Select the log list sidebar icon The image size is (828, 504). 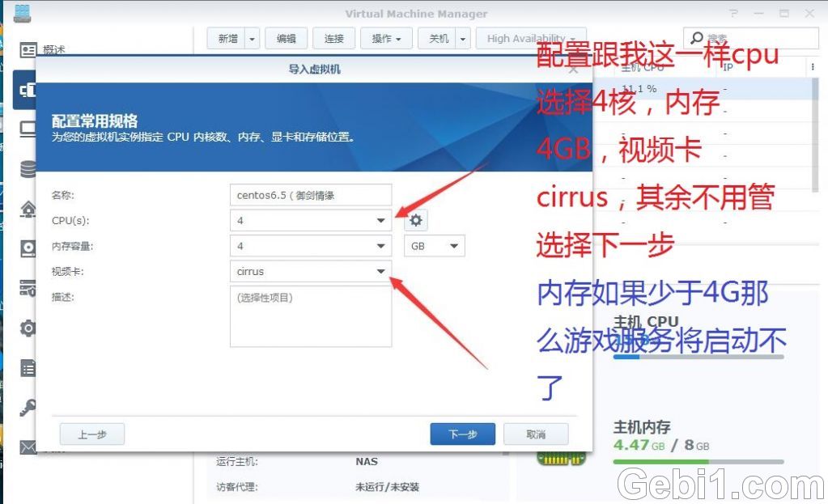pos(28,367)
